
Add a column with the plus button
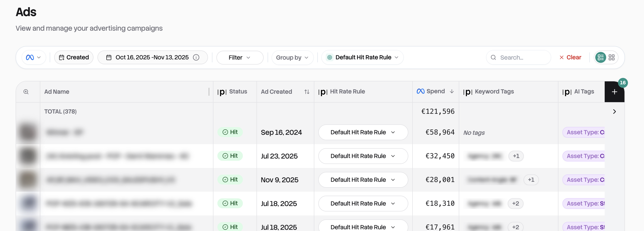pyautogui.click(x=614, y=92)
